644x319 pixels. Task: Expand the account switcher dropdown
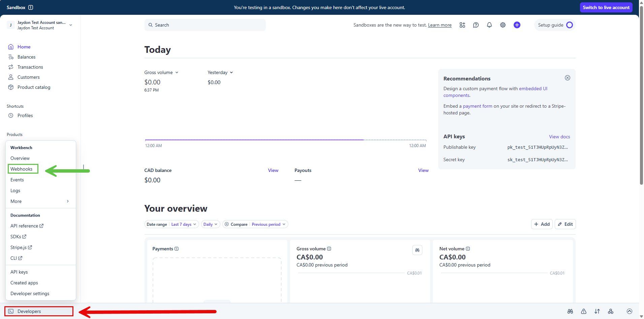(71, 25)
